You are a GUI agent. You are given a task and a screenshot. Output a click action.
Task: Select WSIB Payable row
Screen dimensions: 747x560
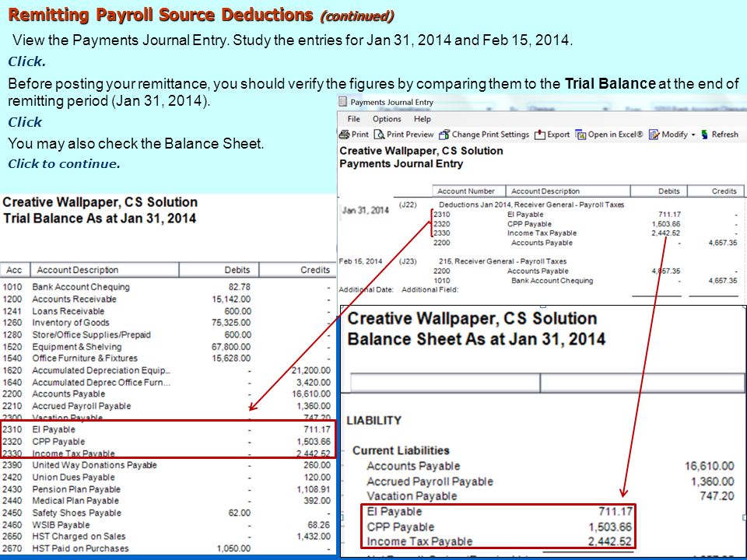pyautogui.click(x=167, y=525)
